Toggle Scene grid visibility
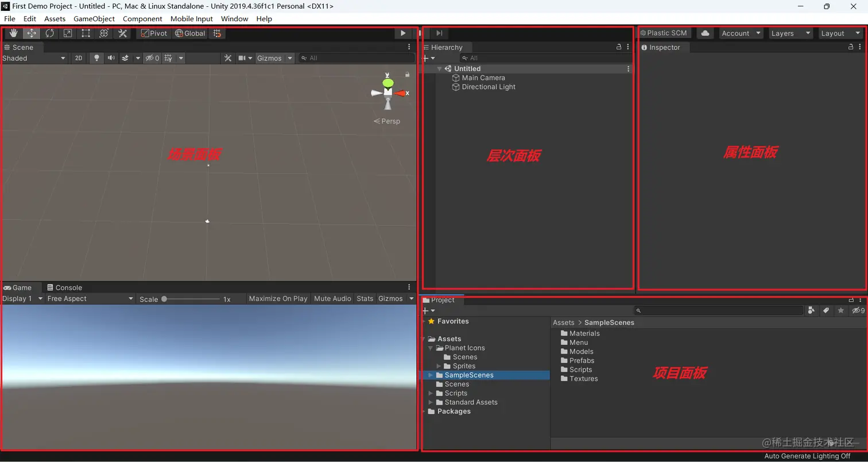868x462 pixels. (168, 58)
